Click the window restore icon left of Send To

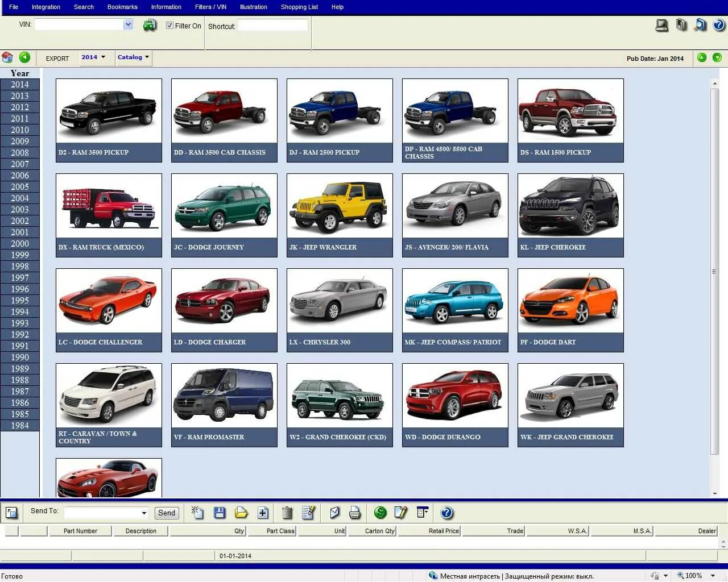pos(11,513)
